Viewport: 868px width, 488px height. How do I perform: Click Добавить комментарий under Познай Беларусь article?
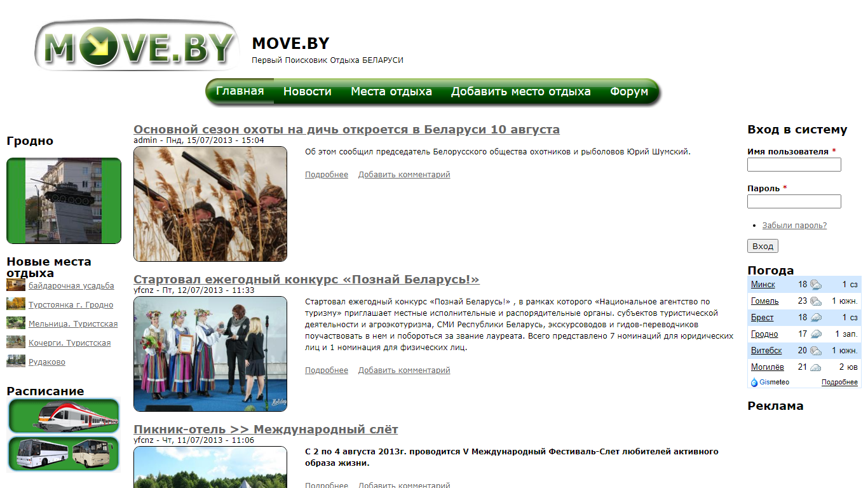coord(404,370)
